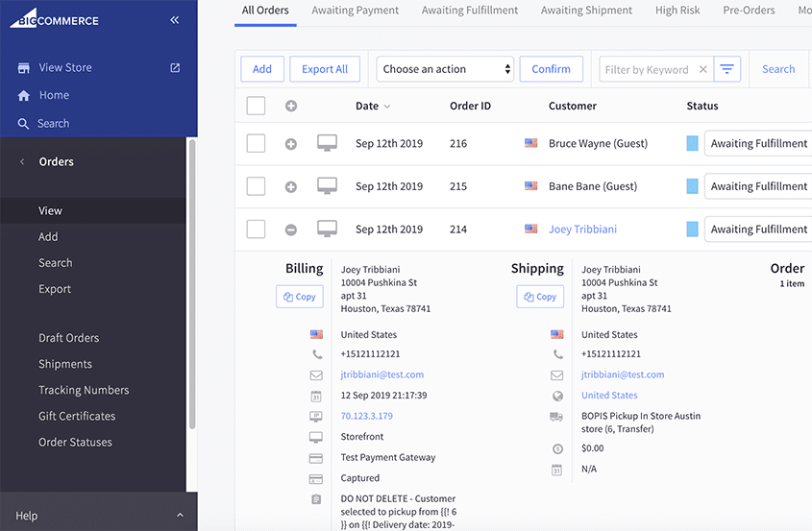This screenshot has height=531, width=812.
Task: Select checkbox for order 216
Action: (x=256, y=143)
